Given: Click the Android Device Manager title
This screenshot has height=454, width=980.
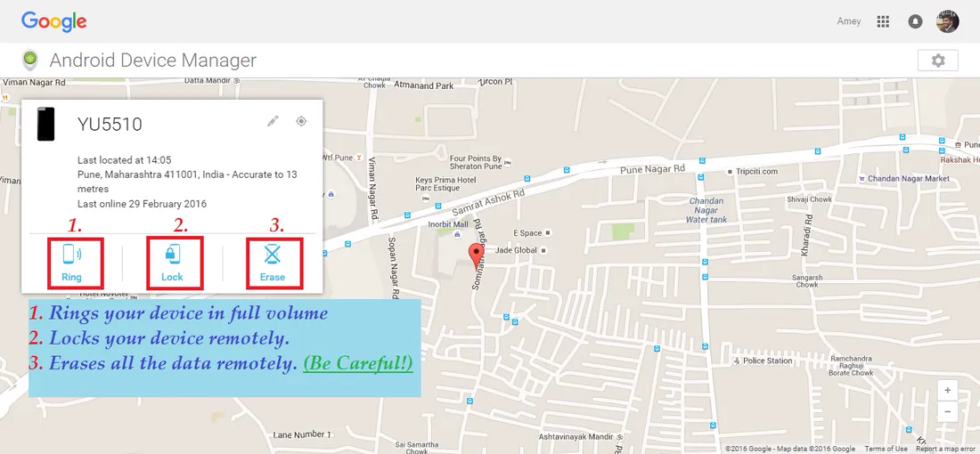Looking at the screenshot, I should click(x=153, y=61).
